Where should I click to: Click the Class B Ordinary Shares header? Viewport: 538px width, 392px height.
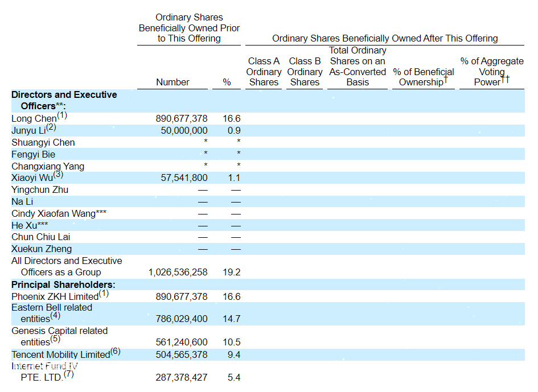coord(305,72)
